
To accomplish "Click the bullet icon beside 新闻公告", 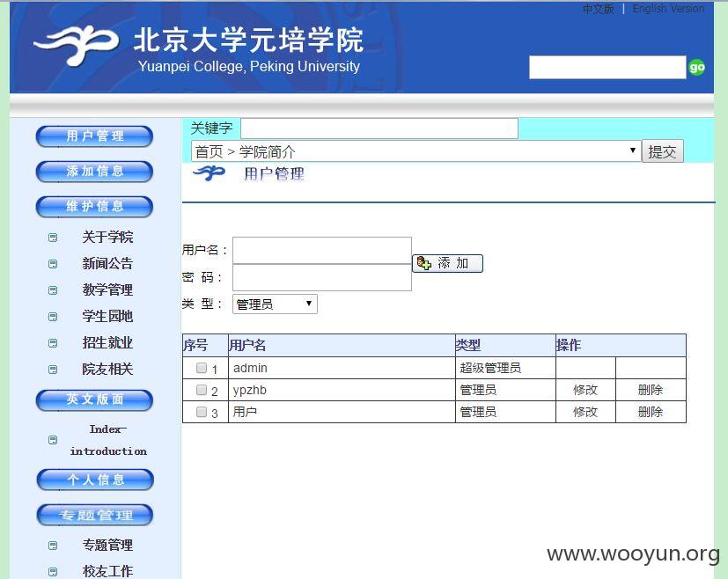I will pos(53,264).
